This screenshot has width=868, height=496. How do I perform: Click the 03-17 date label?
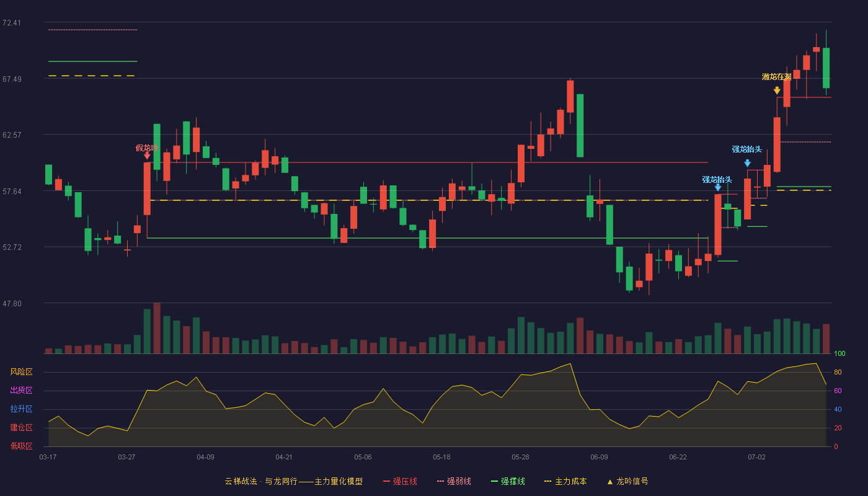(x=48, y=457)
